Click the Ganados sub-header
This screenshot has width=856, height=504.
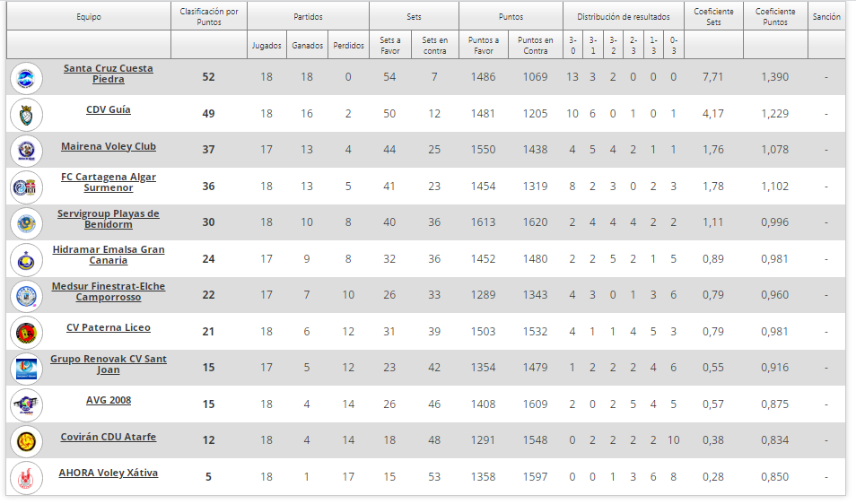307,45
